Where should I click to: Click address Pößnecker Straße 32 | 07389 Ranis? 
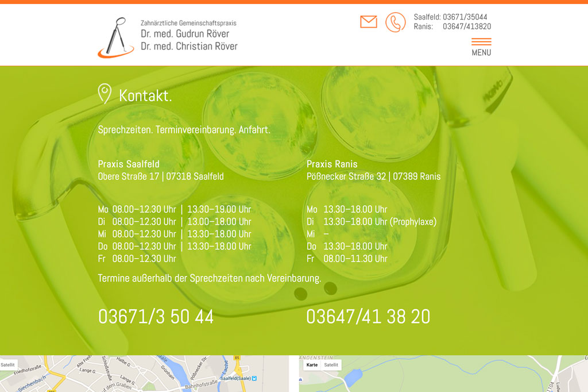(373, 176)
